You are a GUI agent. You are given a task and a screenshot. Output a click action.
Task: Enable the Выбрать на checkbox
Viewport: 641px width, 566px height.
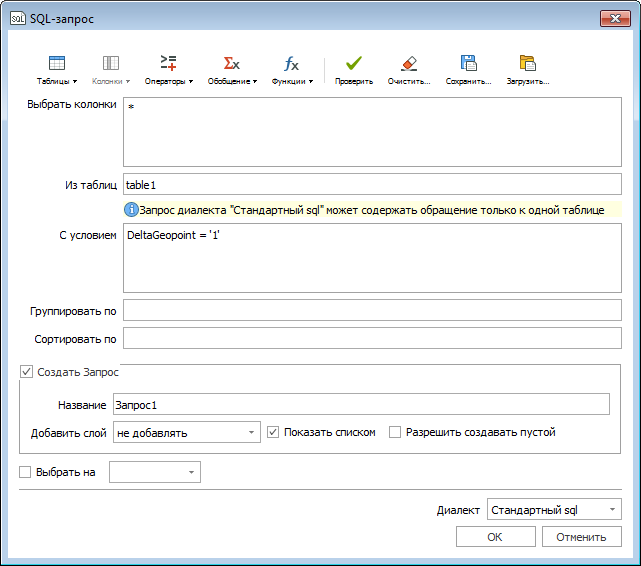[x=26, y=472]
